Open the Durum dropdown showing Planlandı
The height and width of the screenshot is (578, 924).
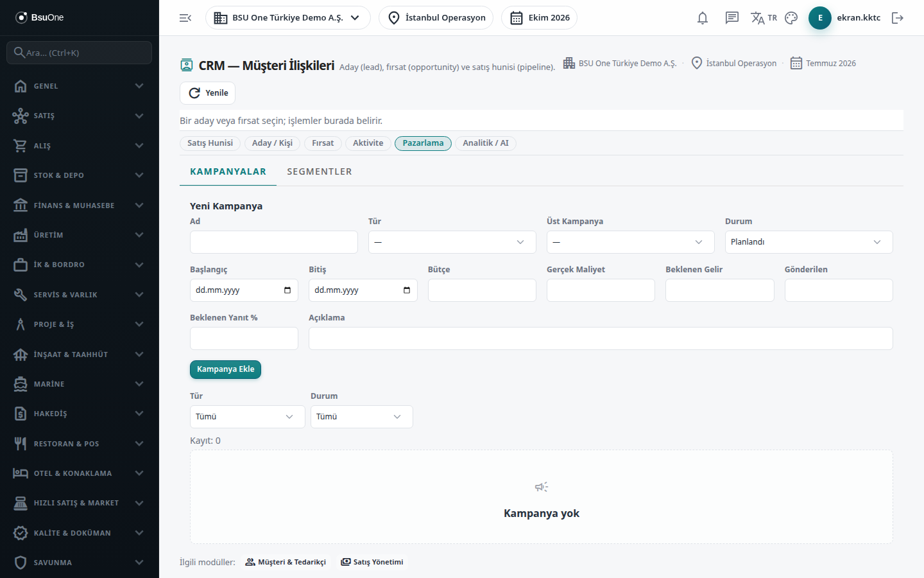809,242
